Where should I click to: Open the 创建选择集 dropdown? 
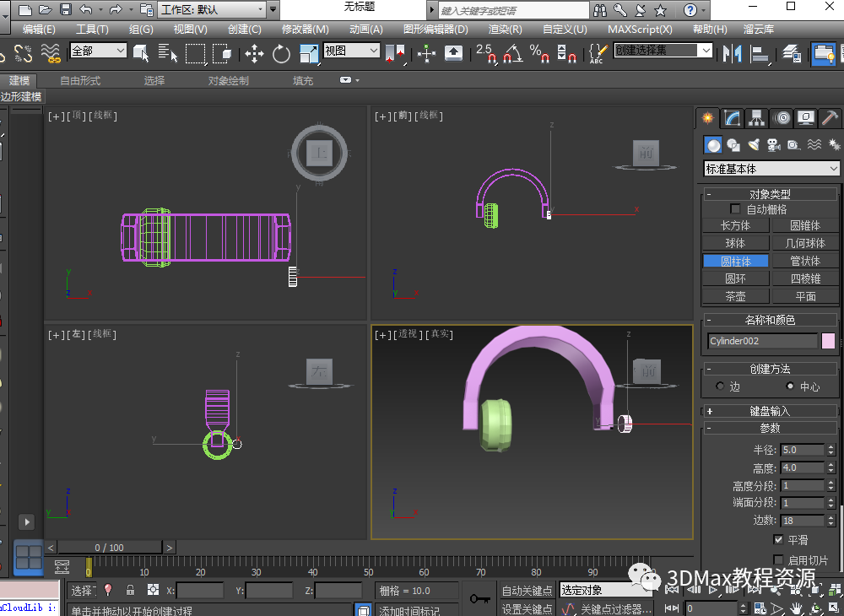[706, 51]
